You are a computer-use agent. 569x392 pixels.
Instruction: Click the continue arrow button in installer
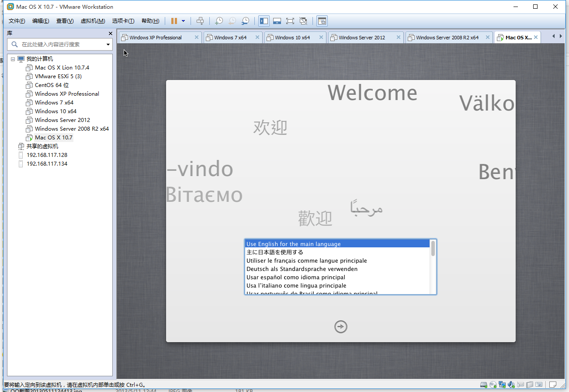pos(340,327)
